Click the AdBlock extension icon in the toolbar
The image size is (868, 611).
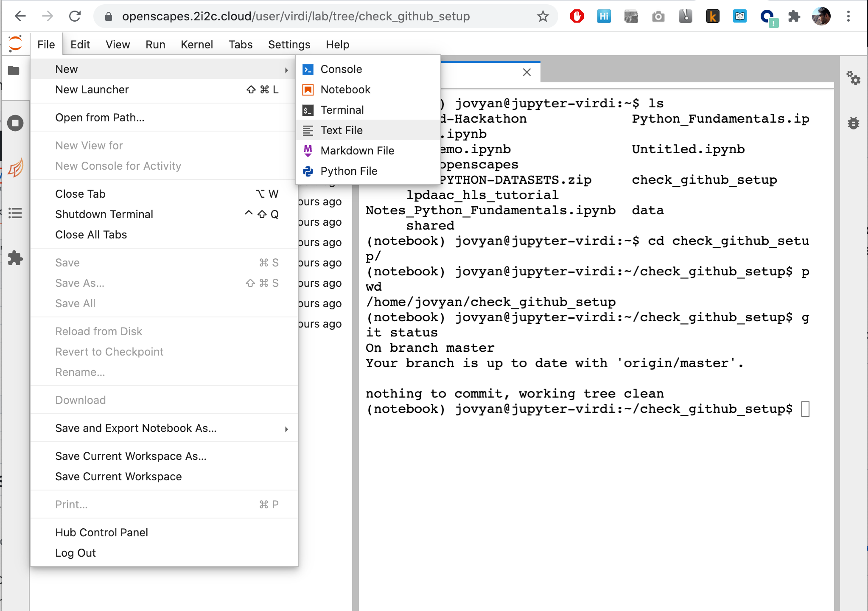click(577, 16)
